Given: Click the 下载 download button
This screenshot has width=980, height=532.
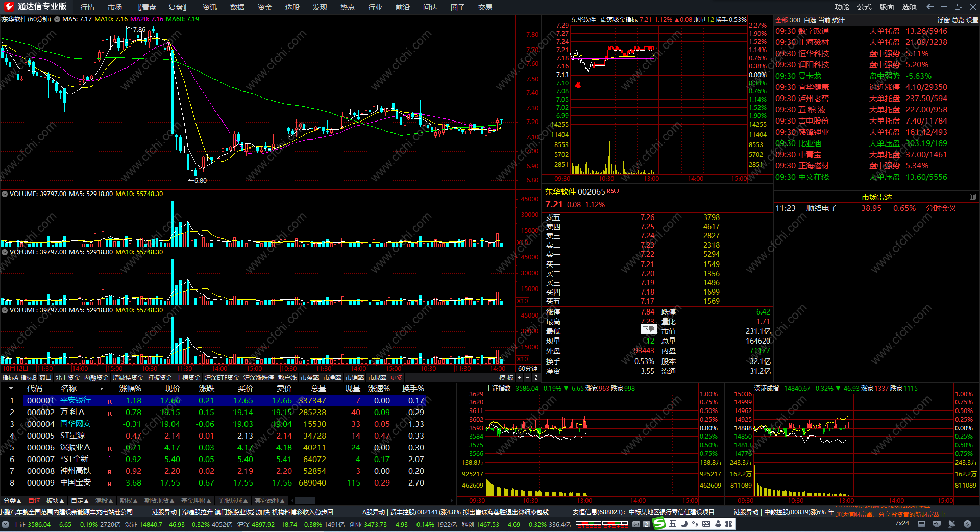Looking at the screenshot, I should [648, 329].
